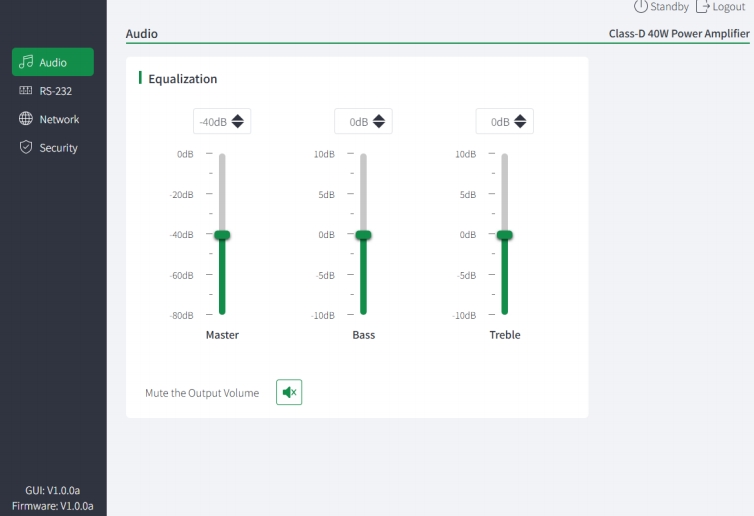Click the Master slider handle

point(222,235)
